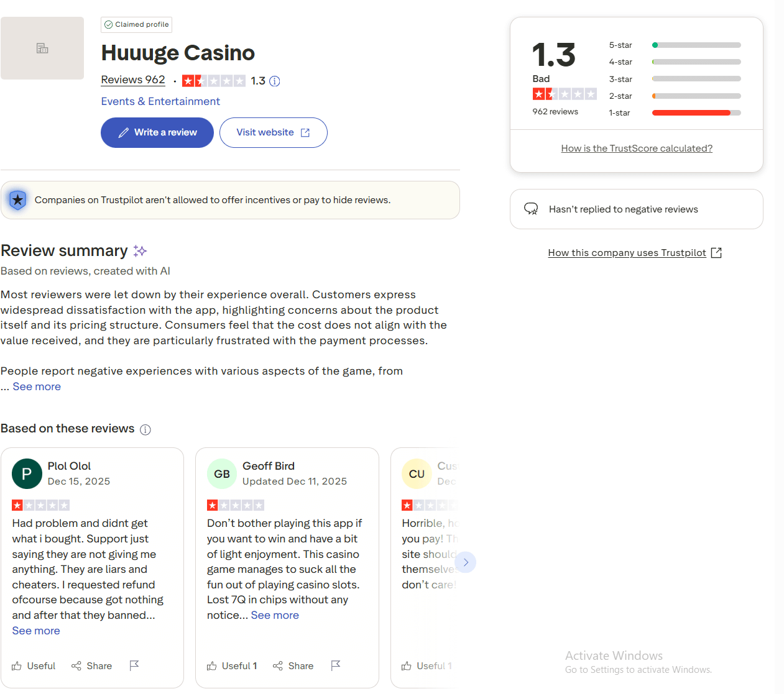Share Plol Olol's review

coord(92,666)
